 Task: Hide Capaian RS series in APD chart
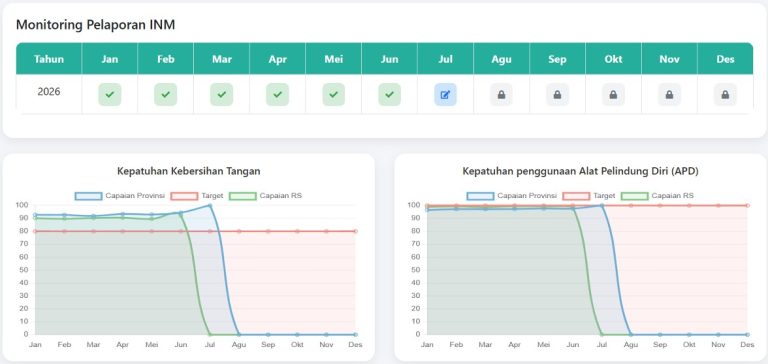657,196
